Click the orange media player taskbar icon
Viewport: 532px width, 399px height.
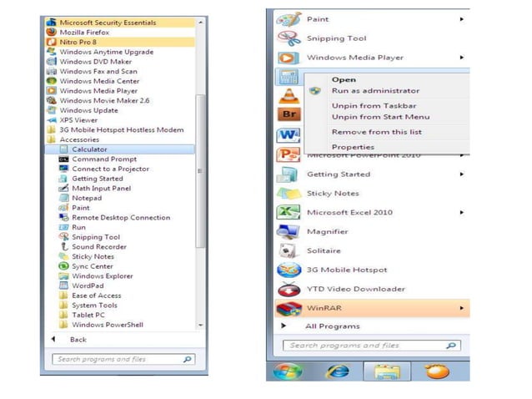point(438,371)
